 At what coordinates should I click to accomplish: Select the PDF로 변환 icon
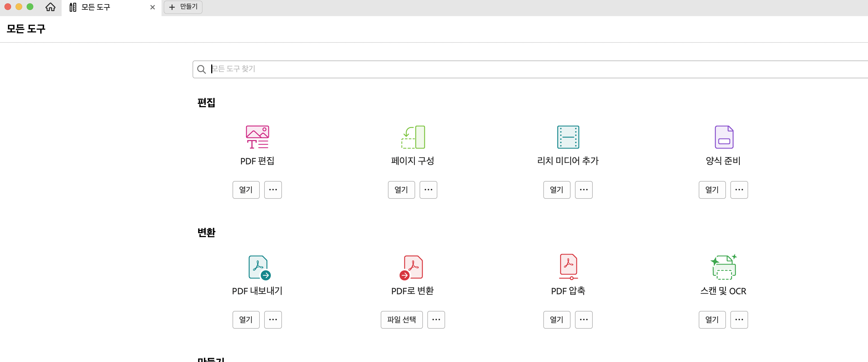[412, 267]
